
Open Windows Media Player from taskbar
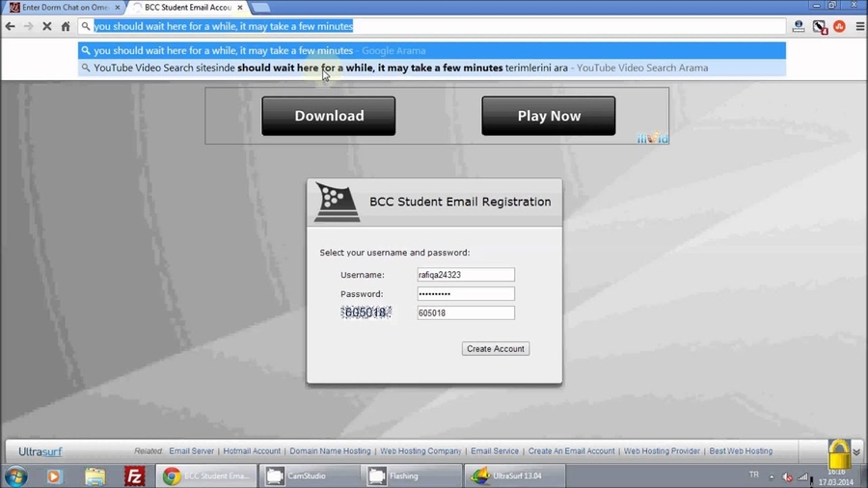[54, 475]
